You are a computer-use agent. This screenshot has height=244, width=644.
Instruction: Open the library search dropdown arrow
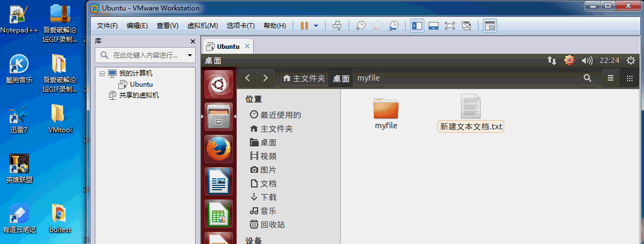pyautogui.click(x=190, y=55)
